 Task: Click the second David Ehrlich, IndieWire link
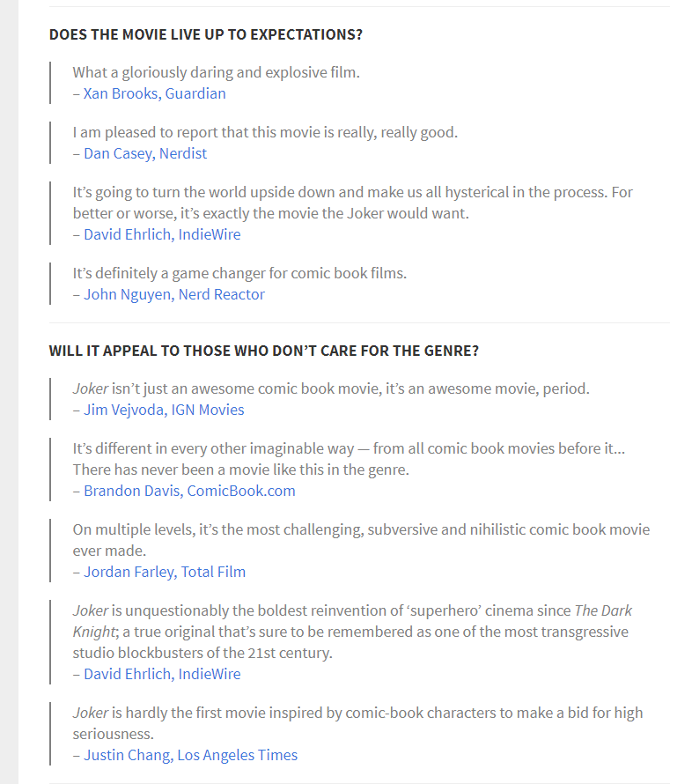162,674
